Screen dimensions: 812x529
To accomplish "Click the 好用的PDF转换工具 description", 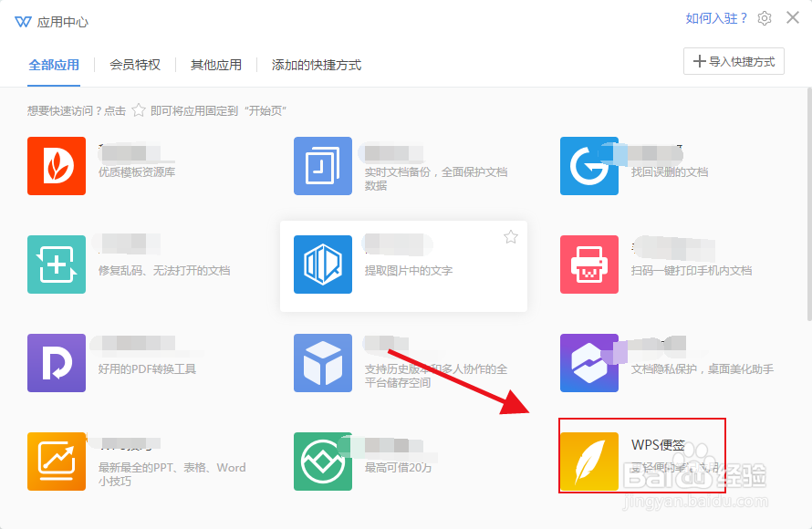I will pos(147,369).
